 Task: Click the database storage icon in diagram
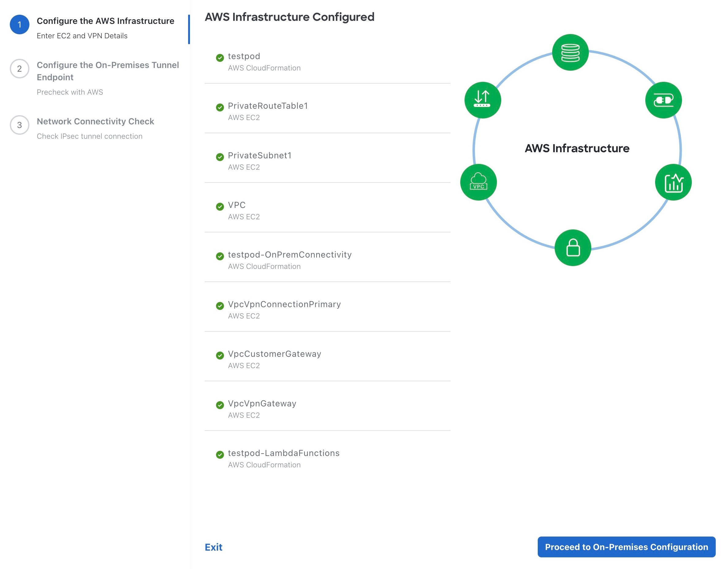click(x=570, y=52)
